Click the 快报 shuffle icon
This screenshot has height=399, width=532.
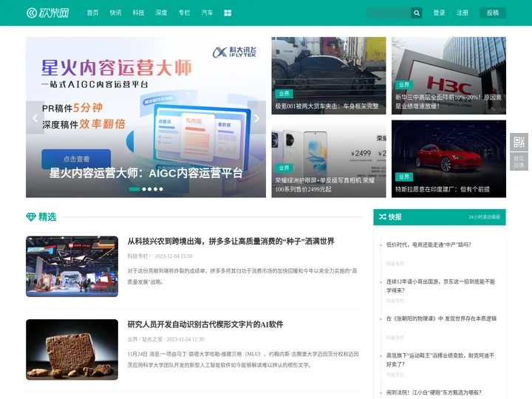tap(383, 216)
